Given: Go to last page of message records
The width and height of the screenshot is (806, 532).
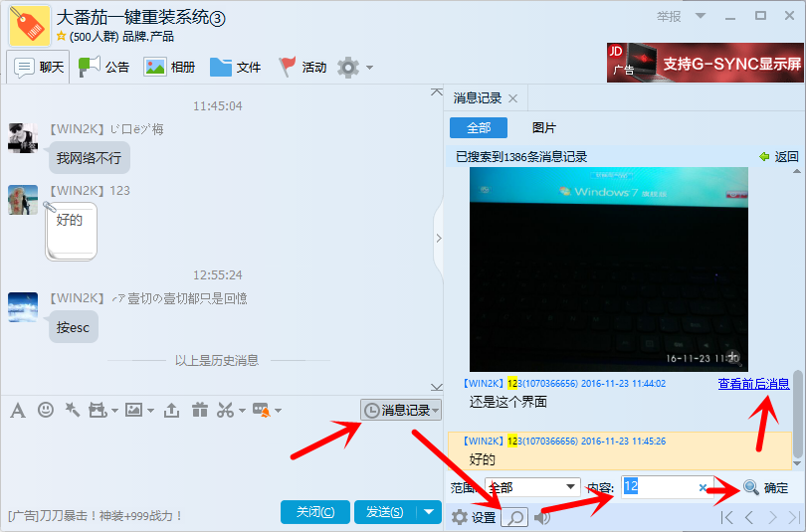Looking at the screenshot, I should pyautogui.click(x=794, y=517).
